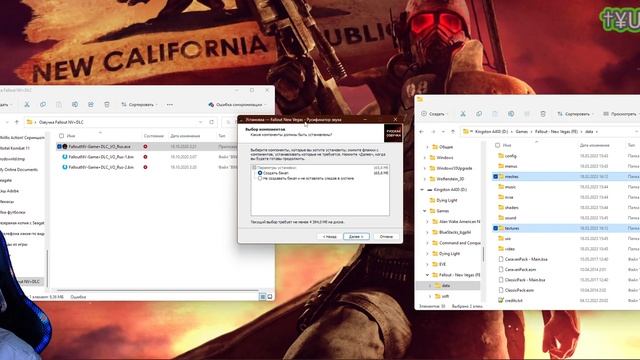This screenshot has width=640, height=360.
Task: Sort left Explorer by Состояние column
Action: (153, 136)
